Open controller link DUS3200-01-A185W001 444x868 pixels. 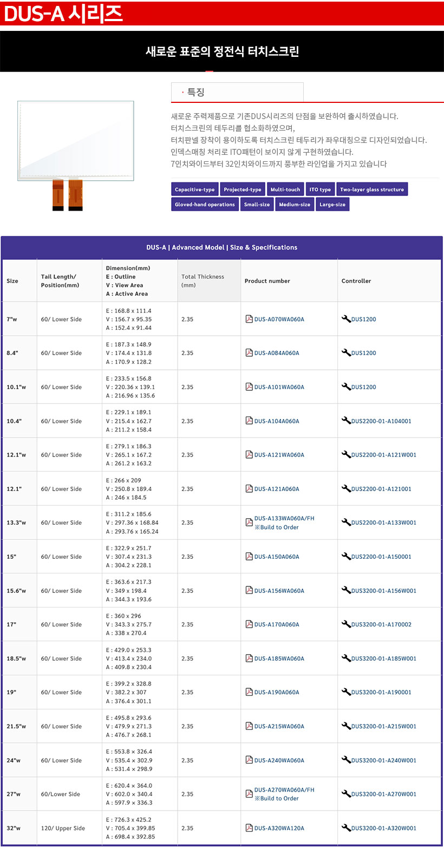(384, 658)
